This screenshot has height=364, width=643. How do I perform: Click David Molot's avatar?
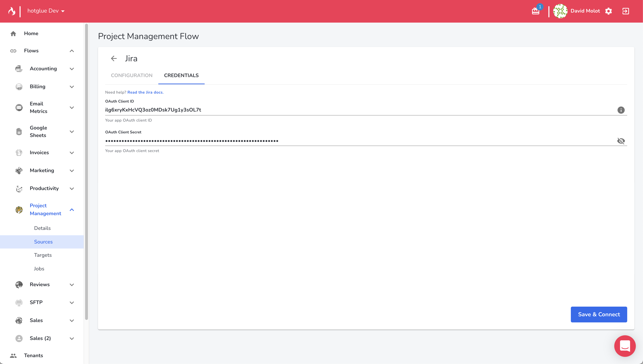tap(560, 11)
